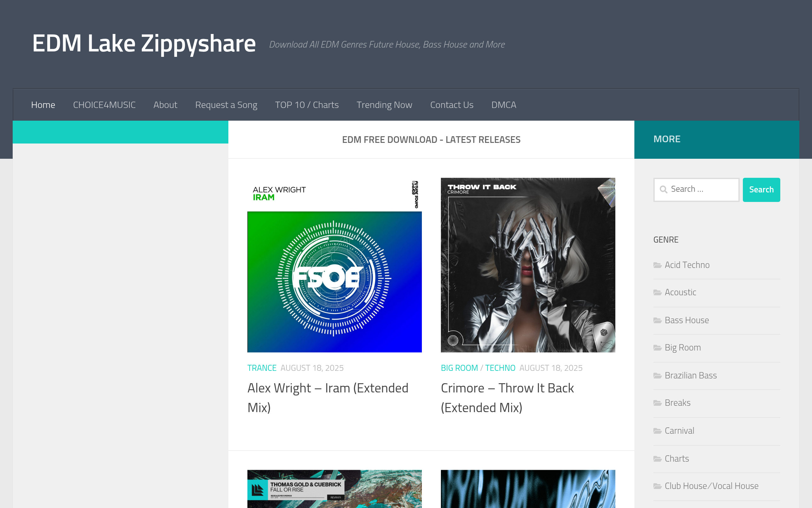Click the TRANCE category tag
Viewport: 812px width, 508px height.
[x=262, y=368]
